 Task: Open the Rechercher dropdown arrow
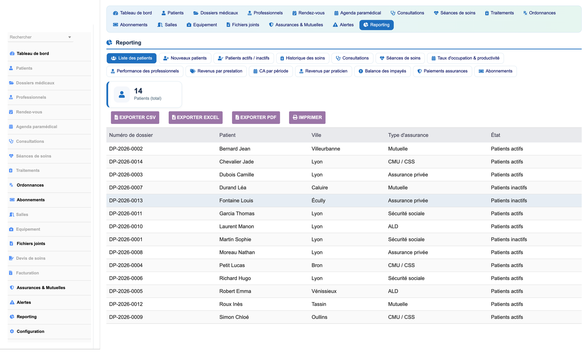69,37
